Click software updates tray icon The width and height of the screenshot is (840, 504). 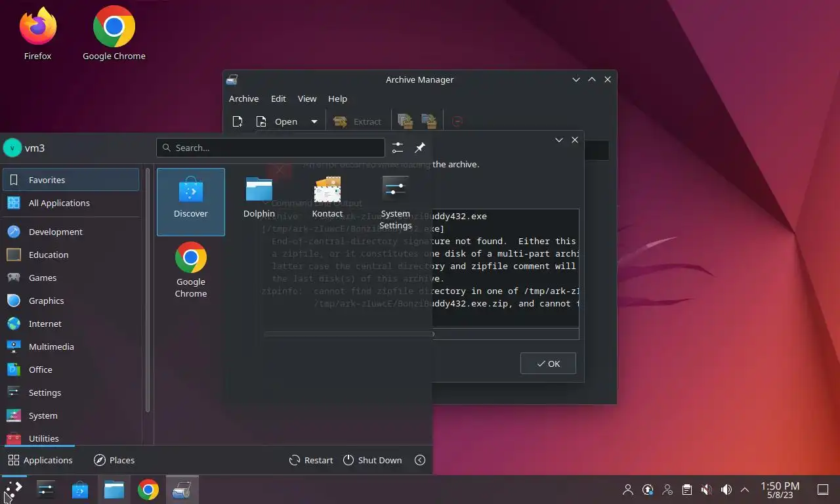pos(648,490)
